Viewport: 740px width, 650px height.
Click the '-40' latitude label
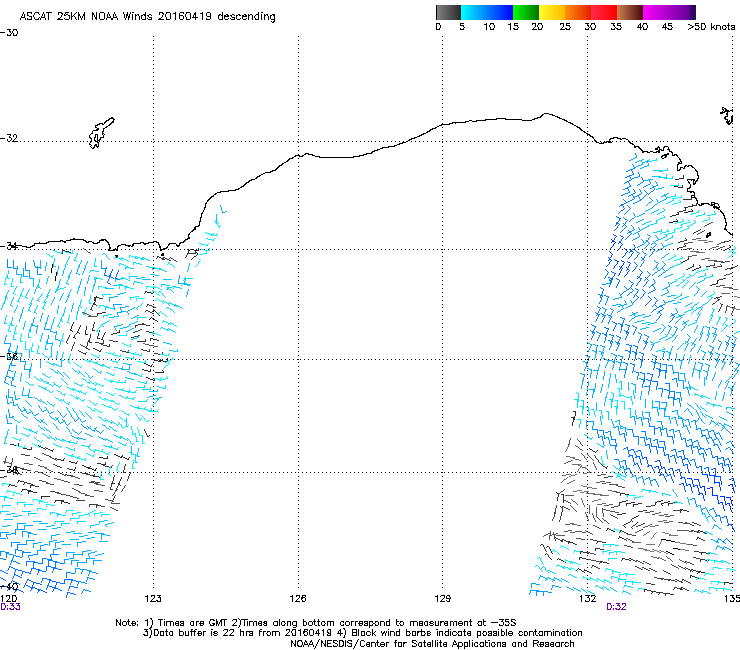click(x=9, y=587)
